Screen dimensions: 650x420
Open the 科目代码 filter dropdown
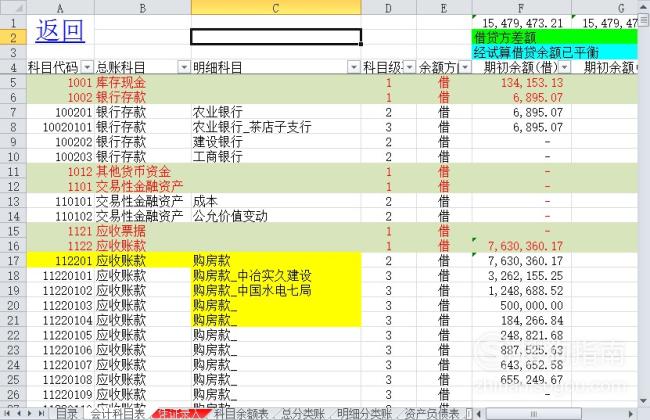coord(87,67)
